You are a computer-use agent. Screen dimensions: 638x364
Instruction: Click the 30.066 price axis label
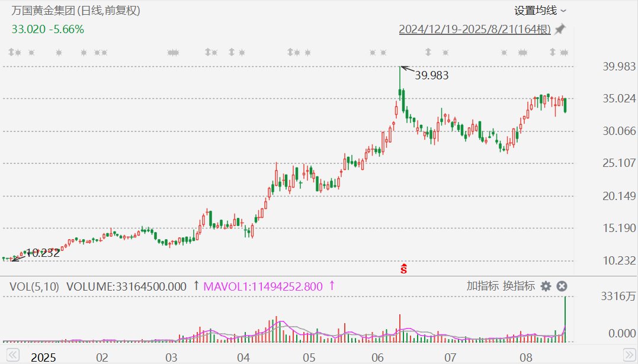[x=619, y=131]
